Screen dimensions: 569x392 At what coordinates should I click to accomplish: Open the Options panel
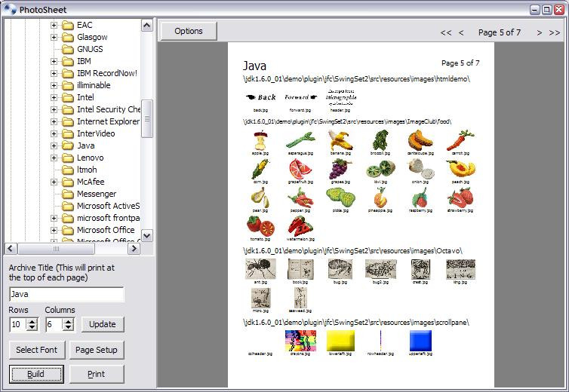189,31
